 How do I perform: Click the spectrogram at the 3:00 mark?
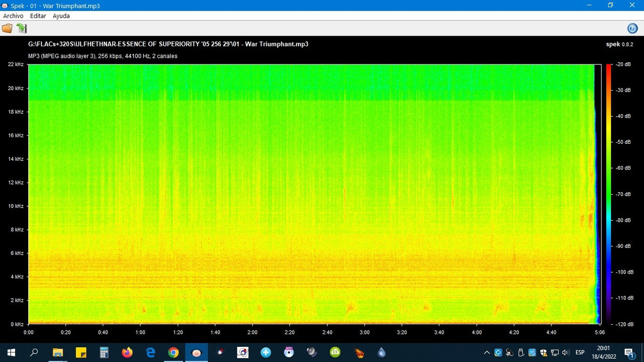coord(365,194)
